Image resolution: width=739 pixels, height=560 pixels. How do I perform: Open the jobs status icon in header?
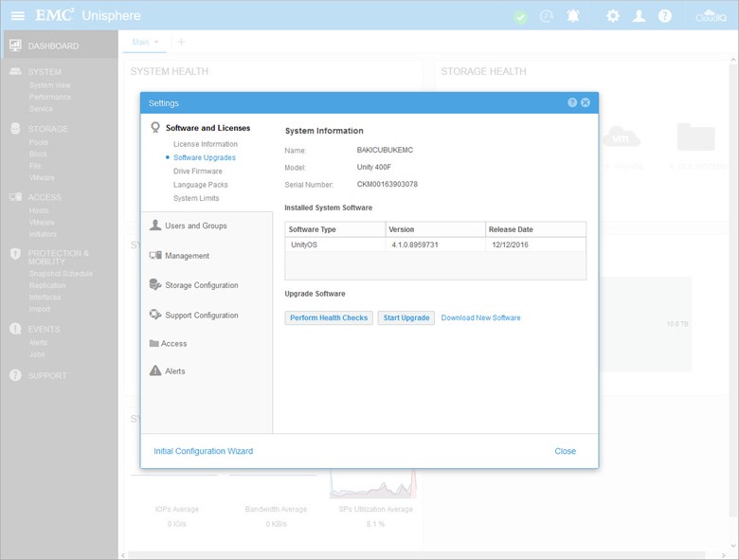tap(547, 16)
